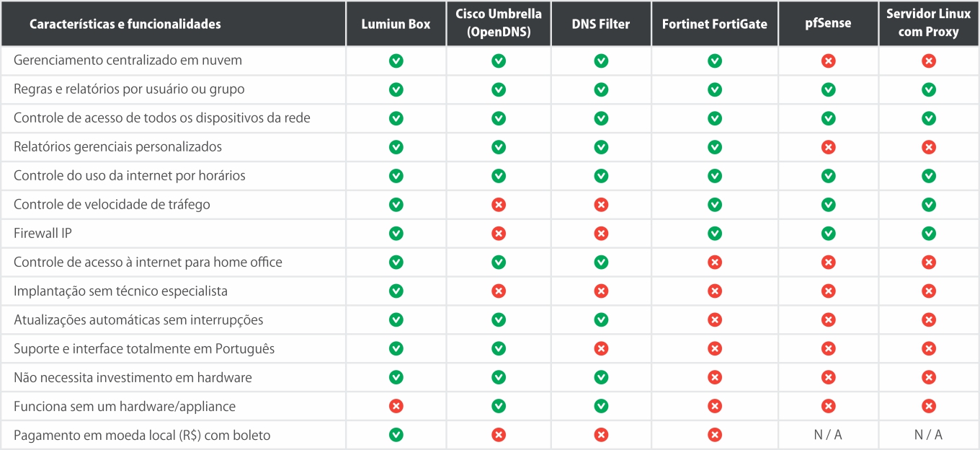Click Lumiun Box red X for Funciona sem hardware/appliance
Viewport: 980px width, 450px height.
[x=396, y=407]
